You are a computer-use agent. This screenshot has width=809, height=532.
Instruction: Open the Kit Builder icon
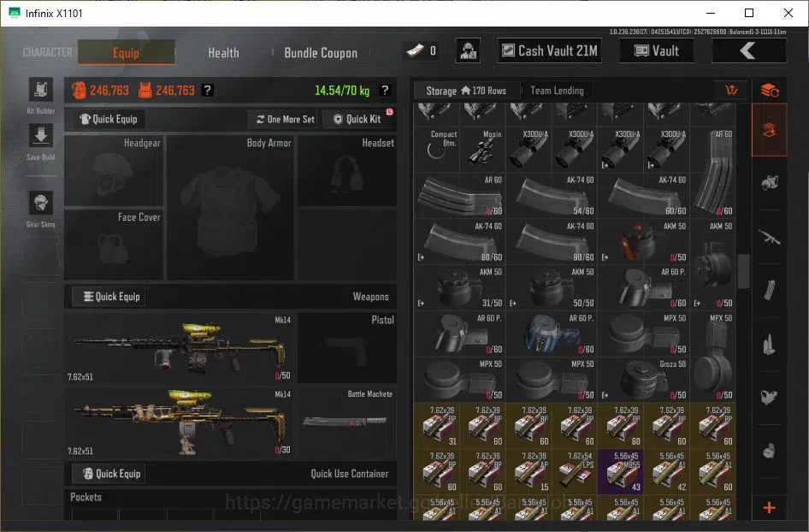tap(41, 91)
